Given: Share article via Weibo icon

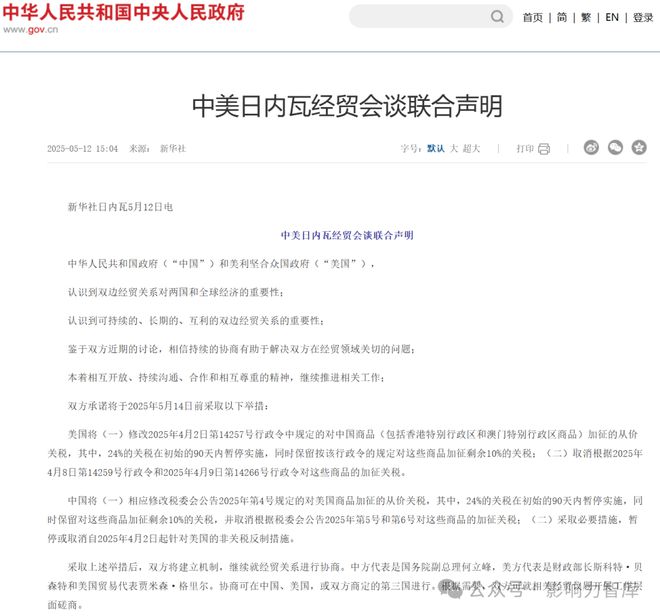Looking at the screenshot, I should (x=591, y=148).
